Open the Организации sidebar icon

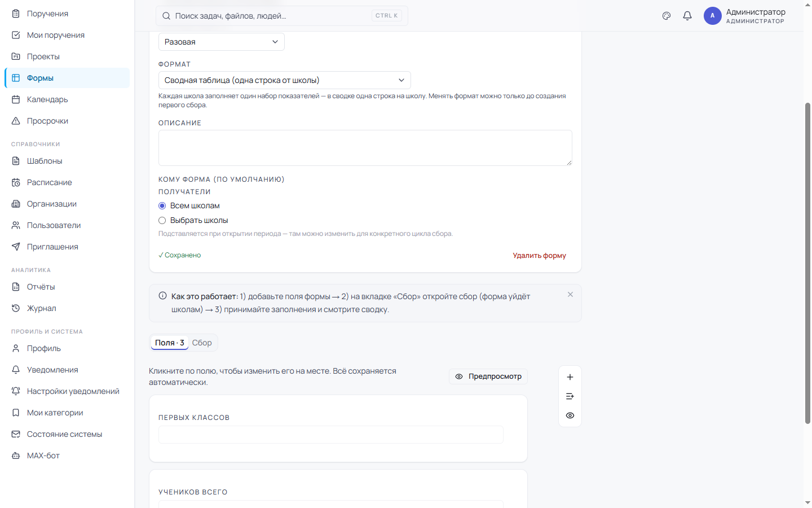(16, 204)
